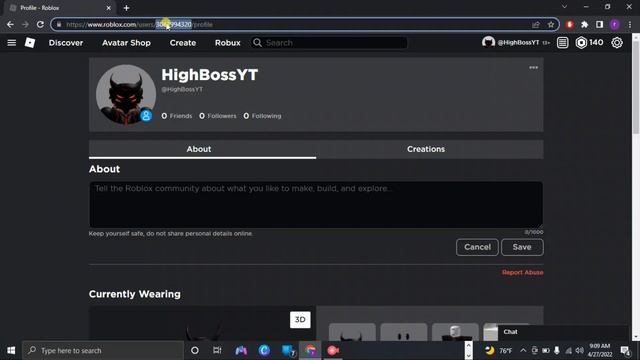Open the blue swirl app on the taskbar

[264, 350]
